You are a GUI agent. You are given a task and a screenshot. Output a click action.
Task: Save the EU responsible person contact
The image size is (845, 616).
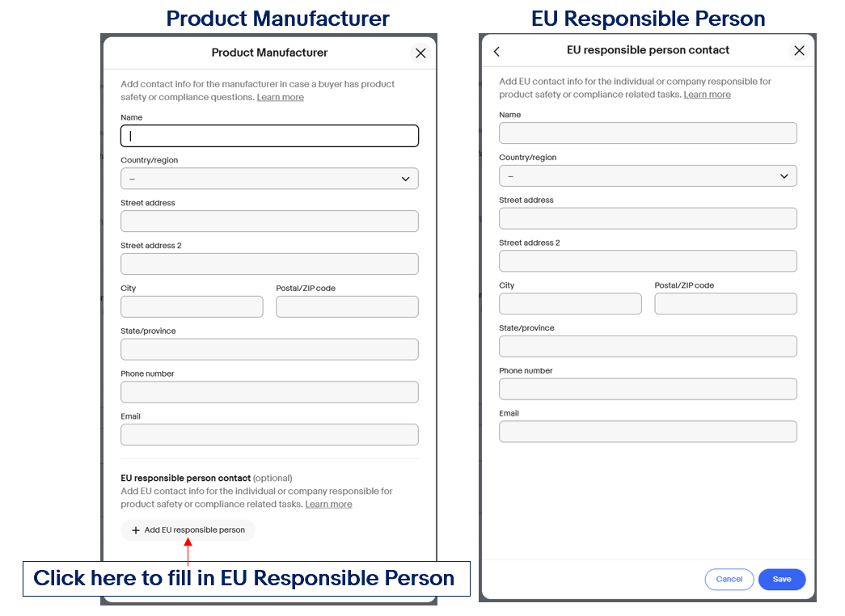[782, 580]
